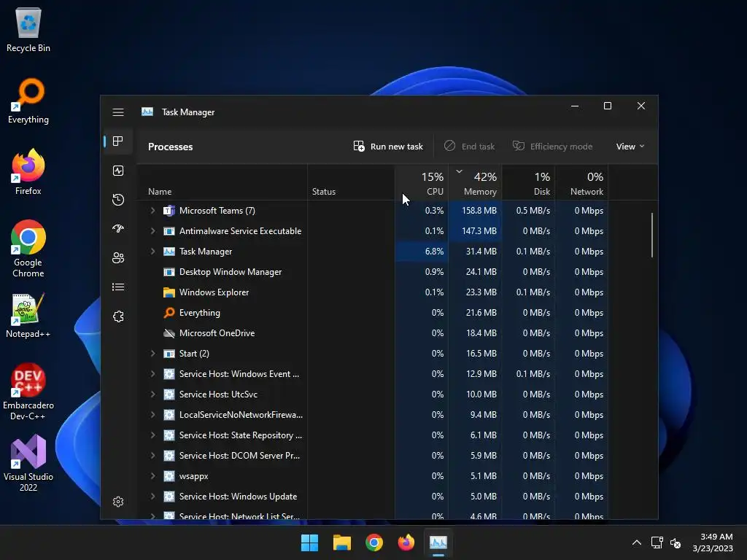Click the 6.8% CPU cell
This screenshot has width=747, height=560.
[x=422, y=252]
